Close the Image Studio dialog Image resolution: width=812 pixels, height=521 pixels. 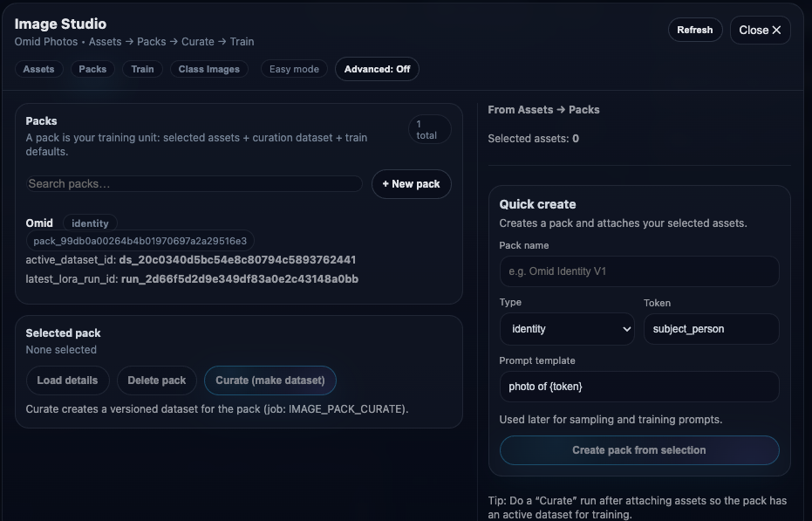pos(760,30)
